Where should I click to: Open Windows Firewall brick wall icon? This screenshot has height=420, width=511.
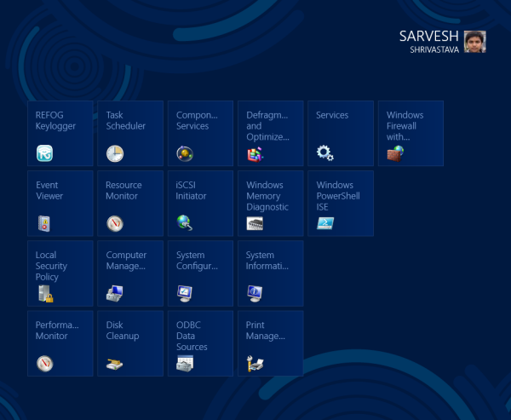click(x=395, y=153)
